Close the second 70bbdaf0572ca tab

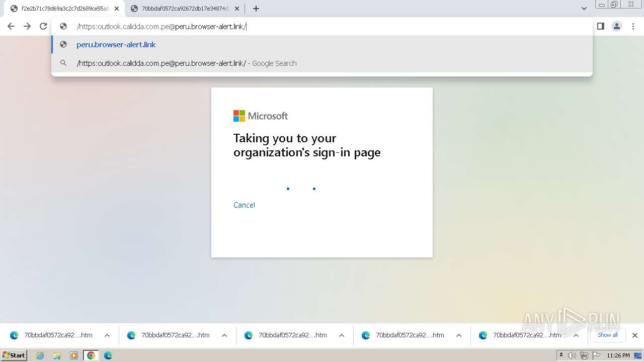[x=237, y=9]
